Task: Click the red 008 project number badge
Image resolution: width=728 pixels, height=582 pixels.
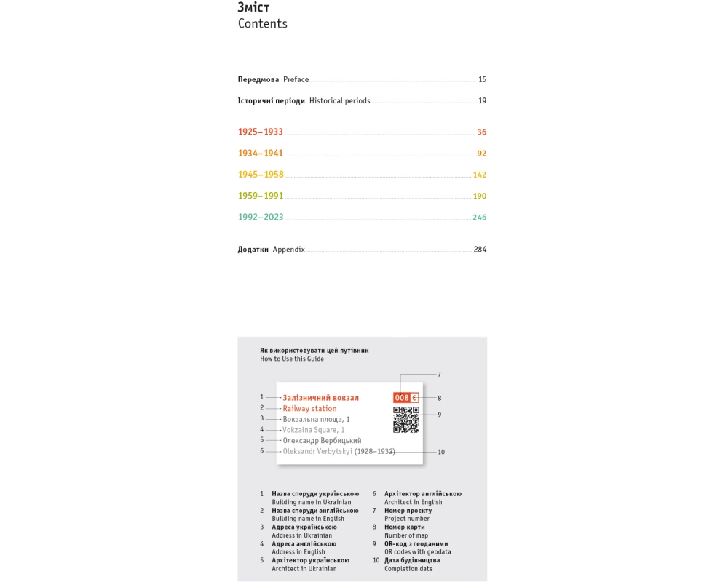Action: tap(402, 398)
